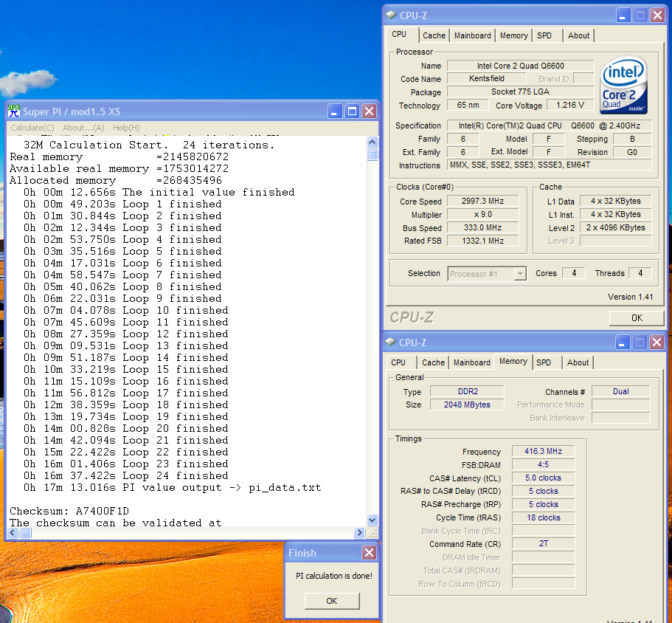Click the CAS# Latency 5.0 clocks field

543,478
